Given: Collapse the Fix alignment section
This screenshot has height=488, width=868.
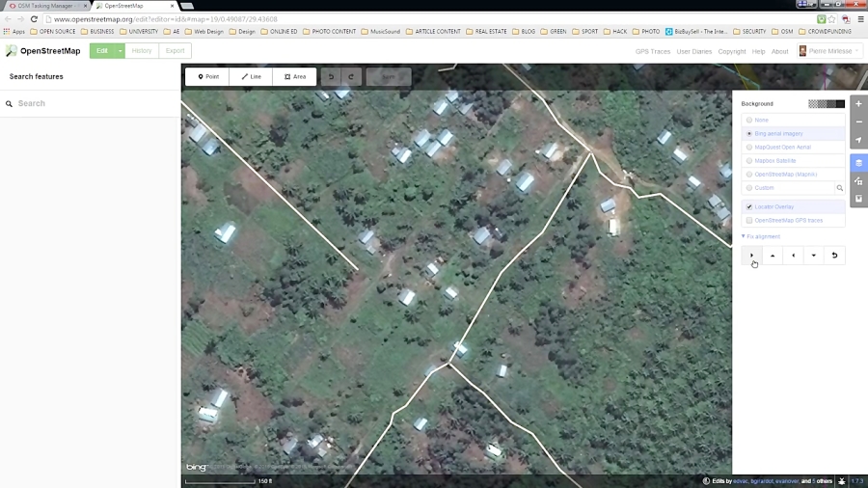Looking at the screenshot, I should tap(761, 237).
